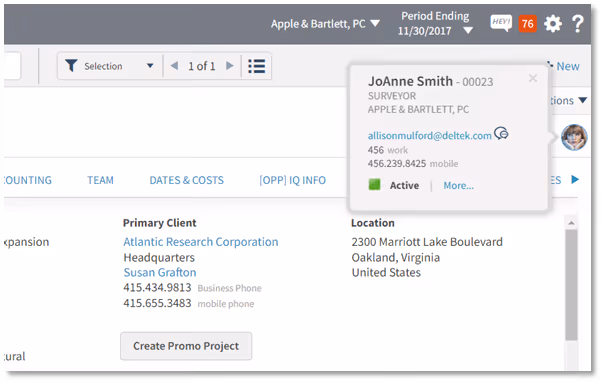This screenshot has height=382, width=602.
Task: Click the Oakland, Virginia text
Action: coord(395,257)
